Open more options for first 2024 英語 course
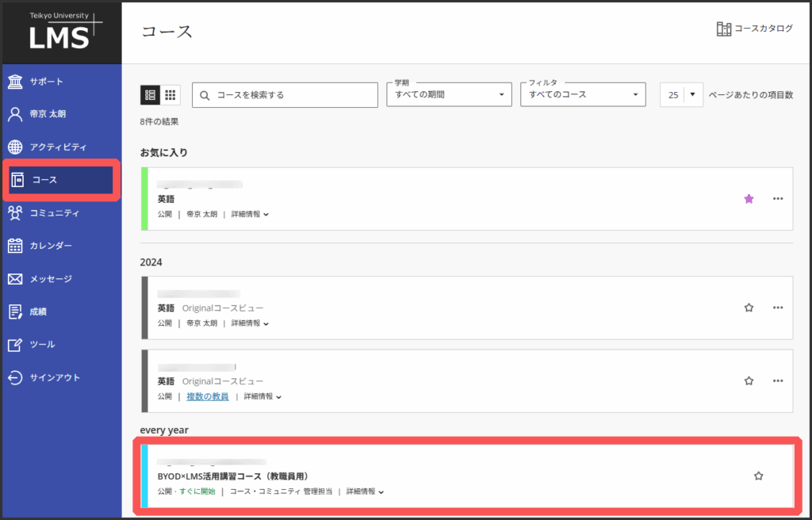The image size is (812, 520). click(x=777, y=308)
